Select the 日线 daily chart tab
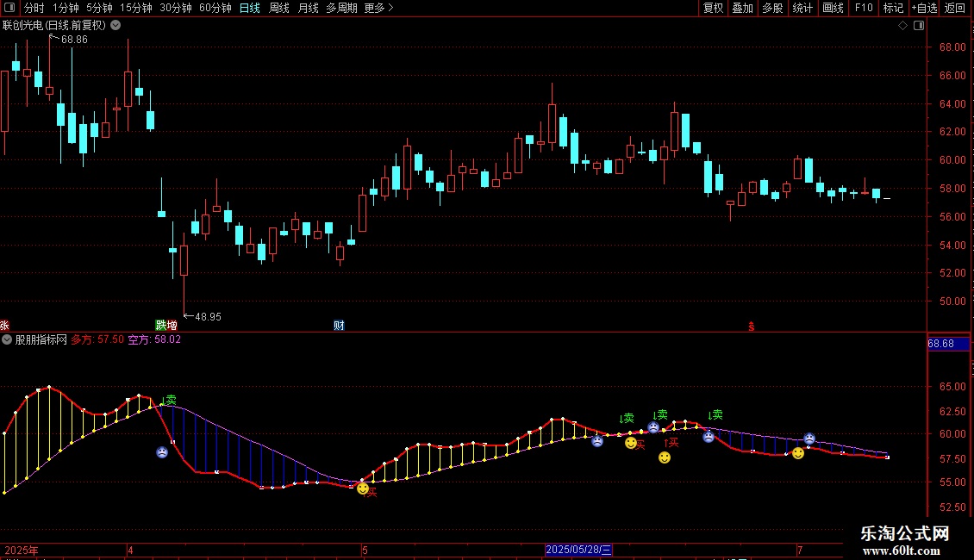This screenshot has width=974, height=560. [250, 8]
